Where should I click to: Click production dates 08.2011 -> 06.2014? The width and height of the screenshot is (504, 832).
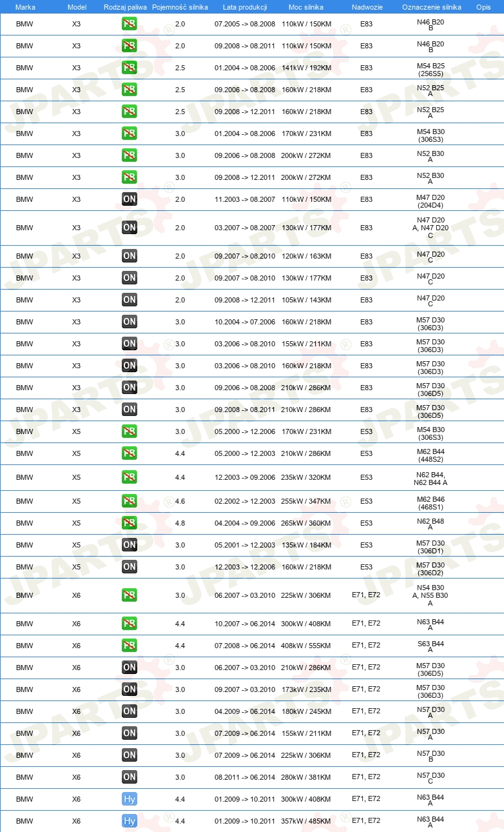click(x=245, y=777)
